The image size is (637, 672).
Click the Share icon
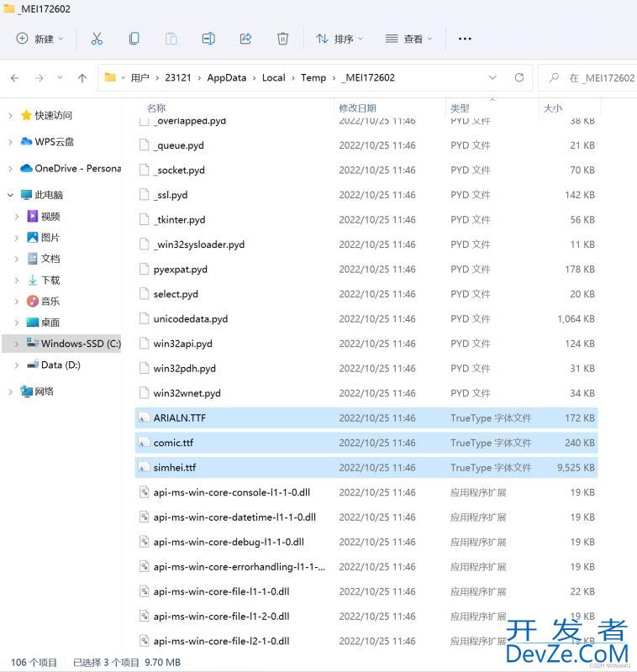click(x=245, y=39)
